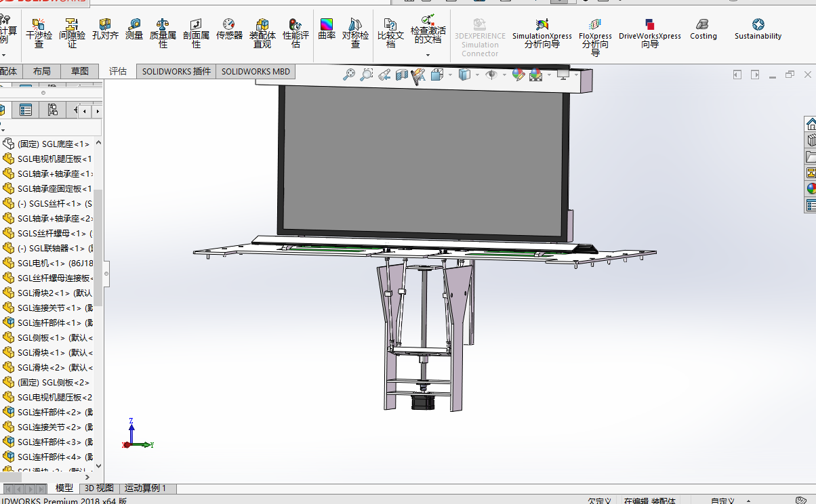Select SGL连杆部件<4> tree item
816x504 pixels.
coord(46,457)
